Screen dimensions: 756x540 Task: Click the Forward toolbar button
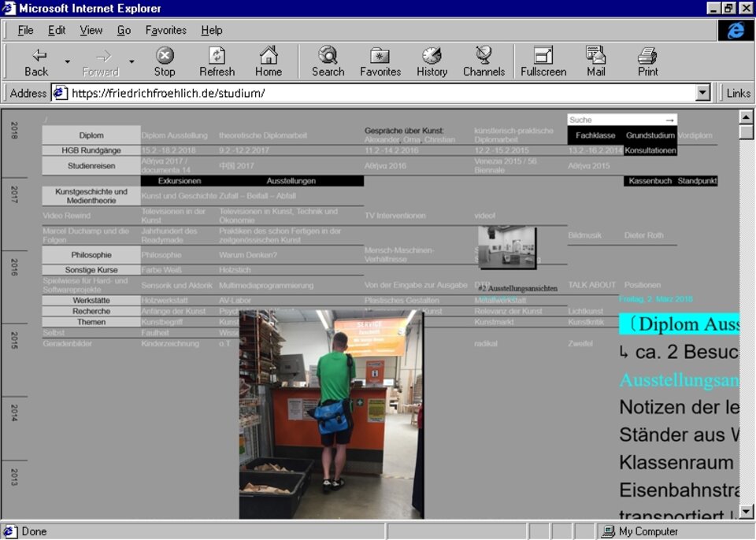(x=101, y=62)
